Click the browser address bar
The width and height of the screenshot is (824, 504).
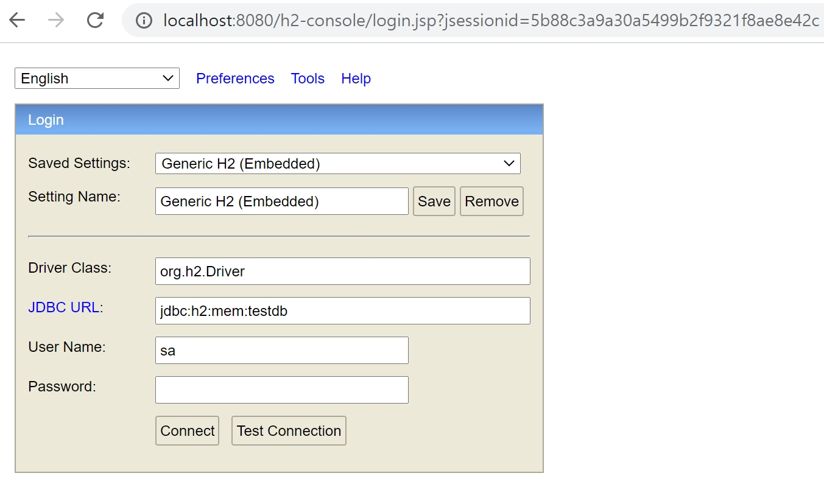click(x=426, y=20)
